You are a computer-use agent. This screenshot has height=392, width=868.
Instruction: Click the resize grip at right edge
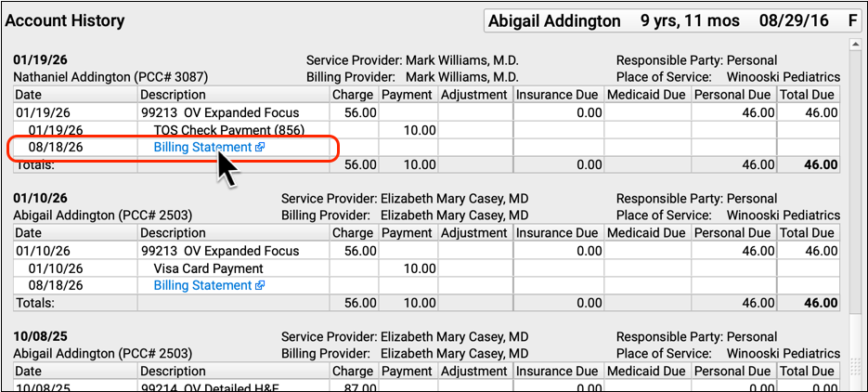coord(854,365)
